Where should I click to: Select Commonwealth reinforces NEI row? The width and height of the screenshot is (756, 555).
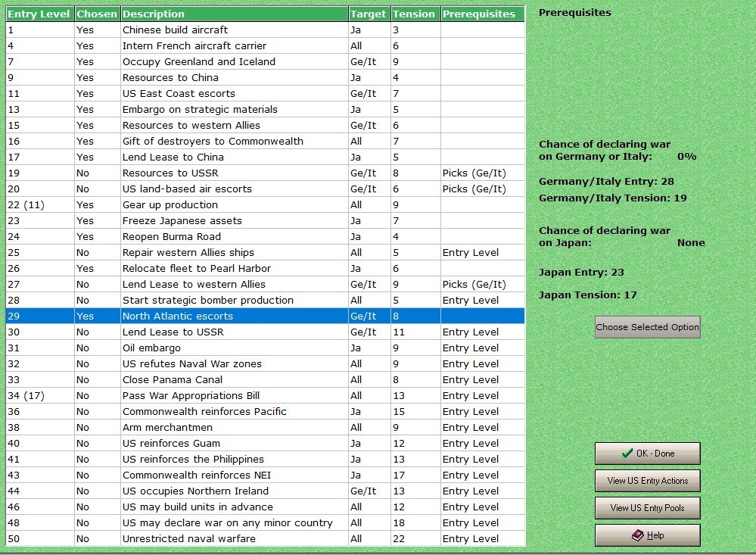click(265, 475)
